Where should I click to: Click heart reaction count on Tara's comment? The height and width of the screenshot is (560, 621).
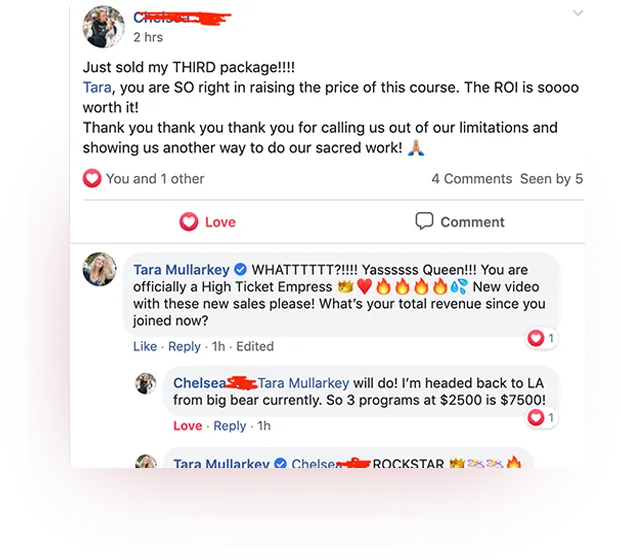tap(542, 338)
